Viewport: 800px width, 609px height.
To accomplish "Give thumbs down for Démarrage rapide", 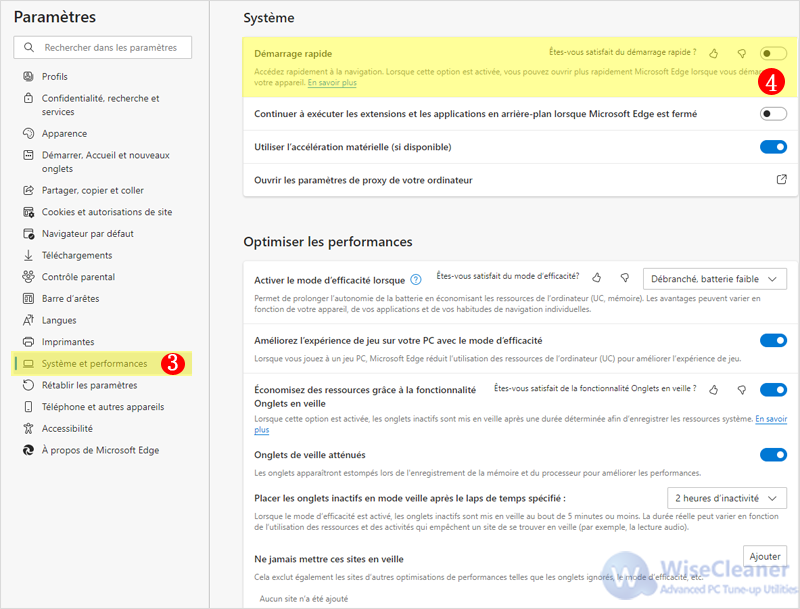I will point(742,53).
